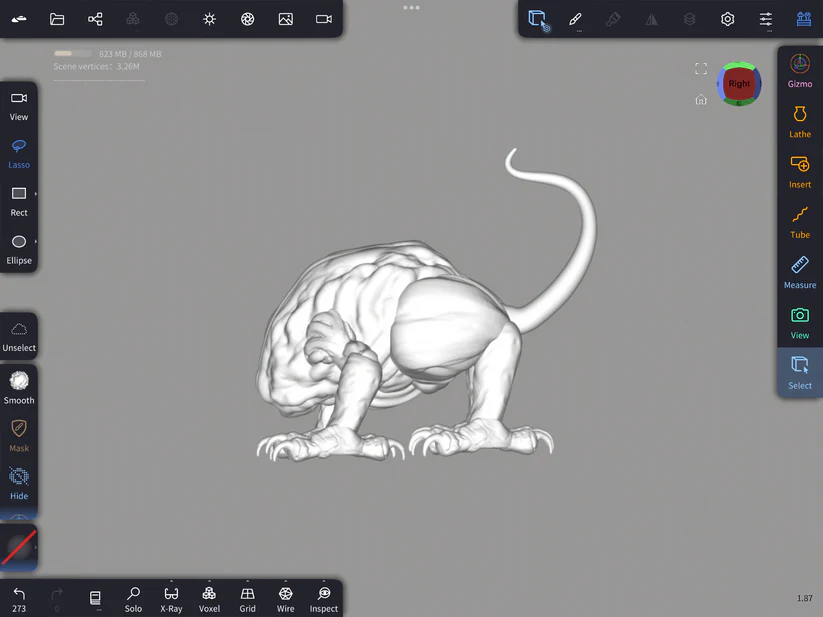This screenshot has height=617, width=823.
Task: Expand the Grid options caret
Action: (x=248, y=581)
